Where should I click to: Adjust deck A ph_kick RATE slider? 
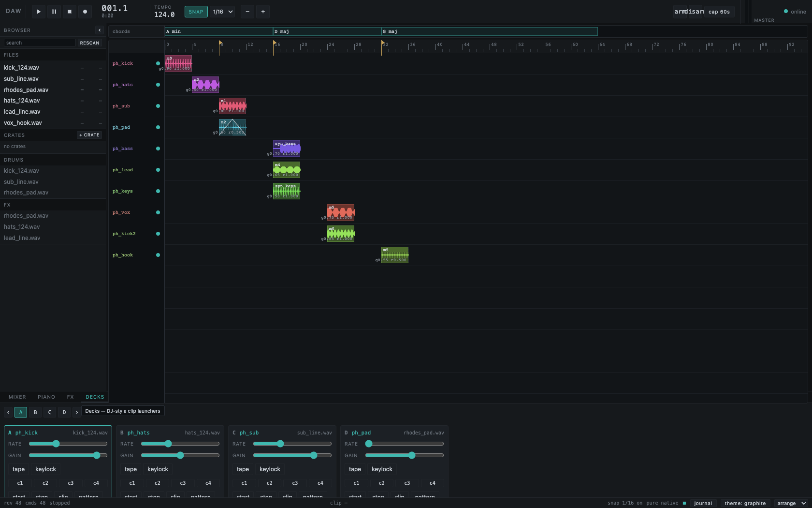(68, 444)
